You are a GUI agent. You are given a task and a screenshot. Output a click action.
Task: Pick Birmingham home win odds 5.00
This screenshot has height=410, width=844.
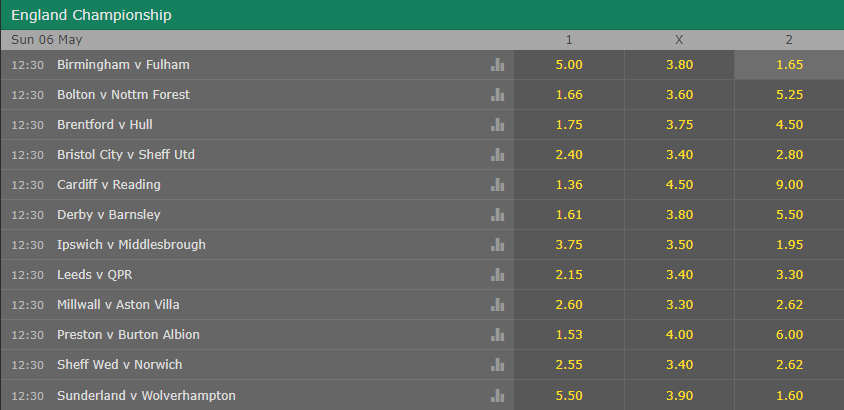pyautogui.click(x=569, y=65)
